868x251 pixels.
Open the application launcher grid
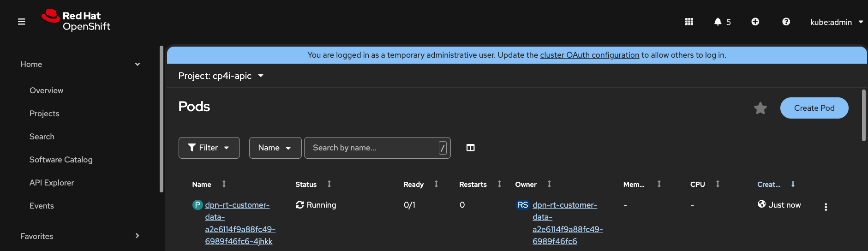689,22
